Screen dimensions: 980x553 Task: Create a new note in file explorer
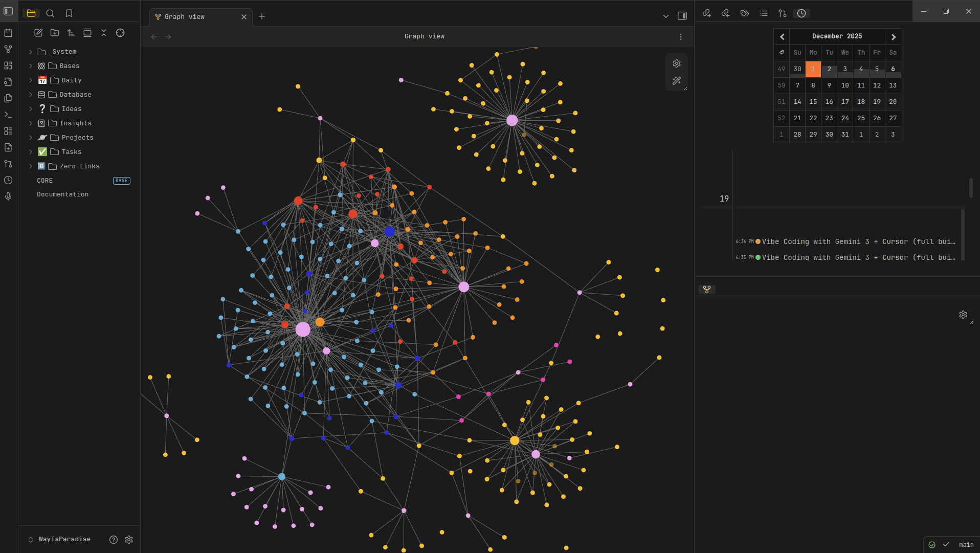tap(38, 33)
